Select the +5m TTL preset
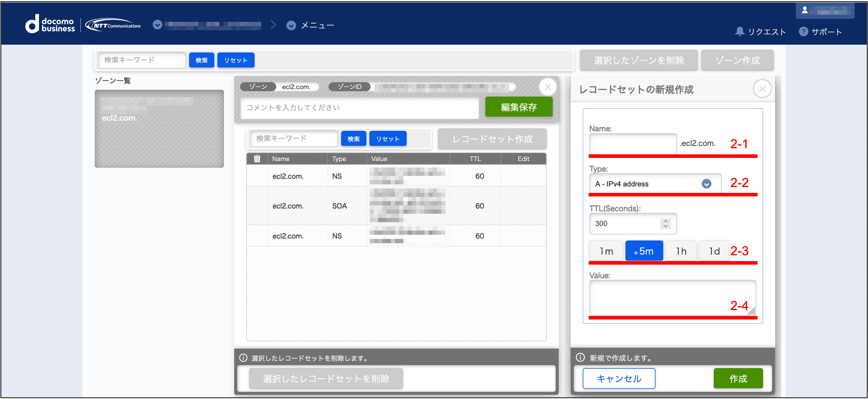 tap(644, 251)
